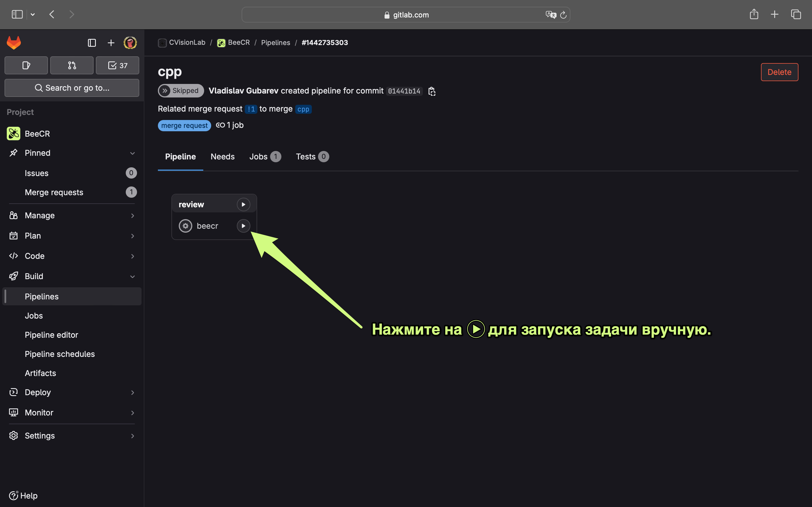Click your avatar in the top sidebar
Screen dimensions: 812x507
tap(130, 43)
